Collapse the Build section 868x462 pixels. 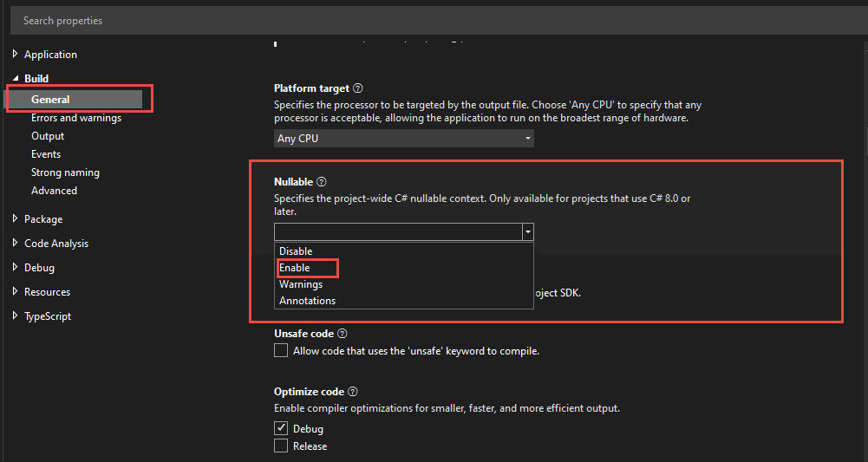(16, 79)
